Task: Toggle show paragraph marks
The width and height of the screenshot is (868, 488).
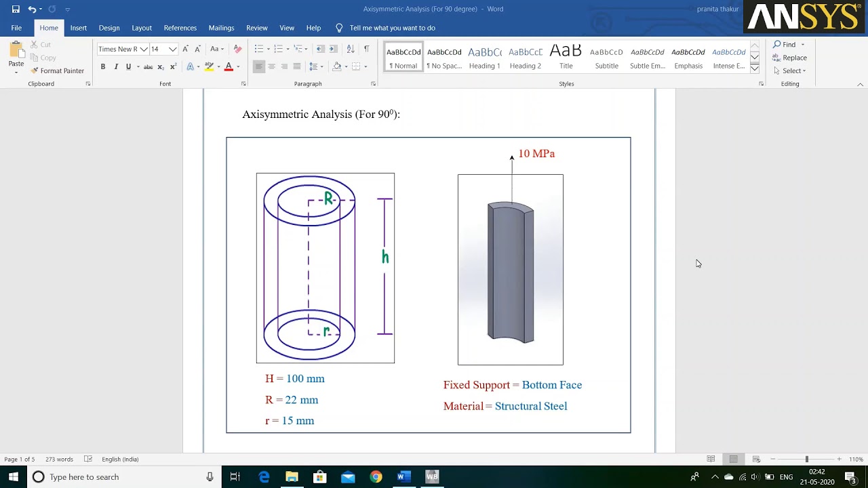Action: pos(367,49)
